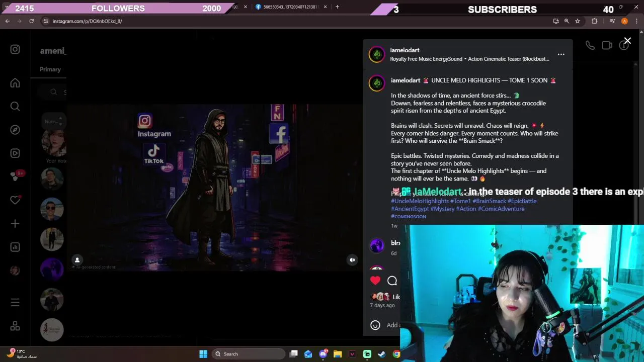644x362 pixels.
Task: Open iamelodart profile from post header
Action: (x=405, y=50)
